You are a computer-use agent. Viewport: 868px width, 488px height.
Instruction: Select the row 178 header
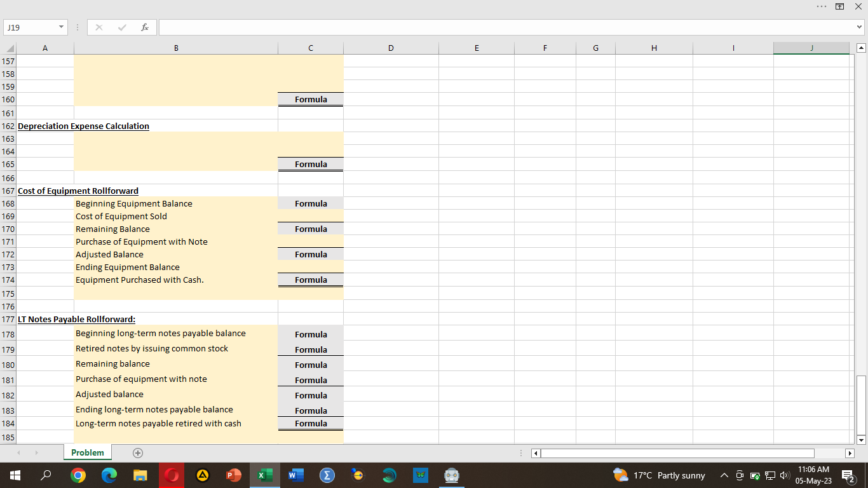pyautogui.click(x=8, y=334)
